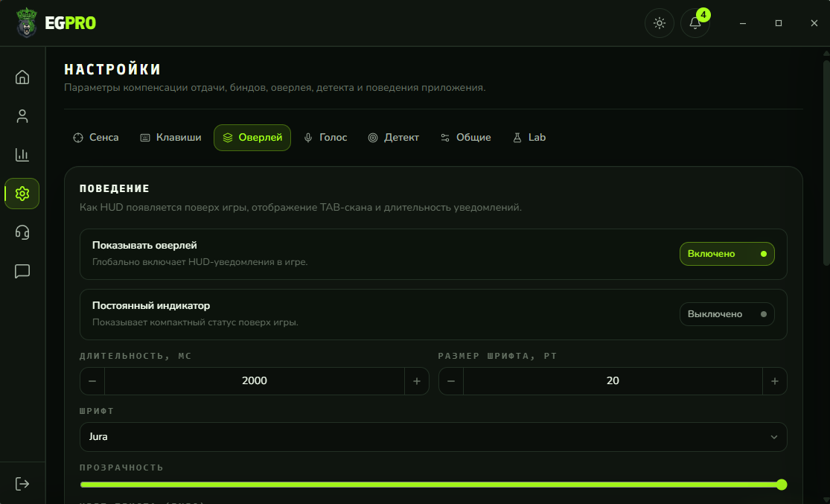Image resolution: width=830 pixels, height=504 pixels.
Task: Increase the Длительность value with plus
Action: pos(417,381)
